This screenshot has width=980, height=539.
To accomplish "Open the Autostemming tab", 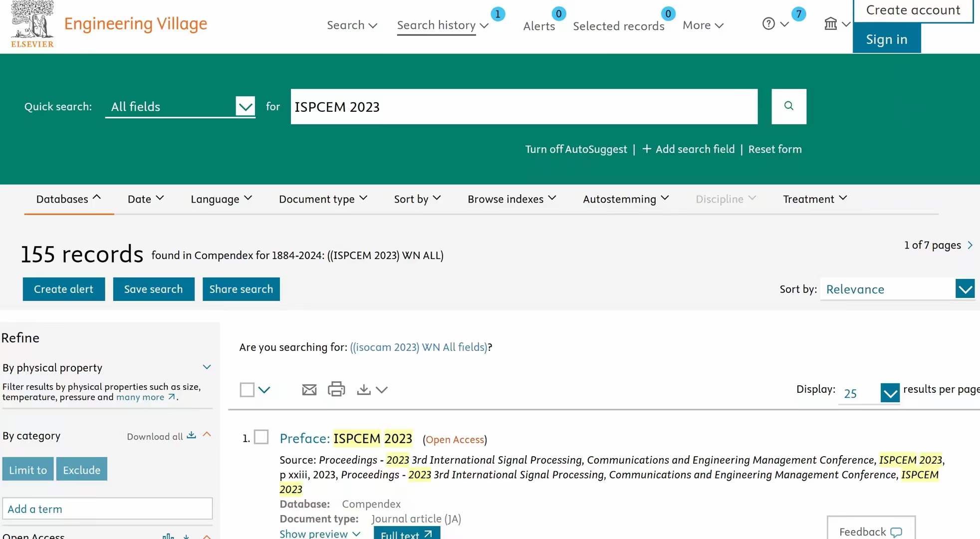I will click(626, 199).
